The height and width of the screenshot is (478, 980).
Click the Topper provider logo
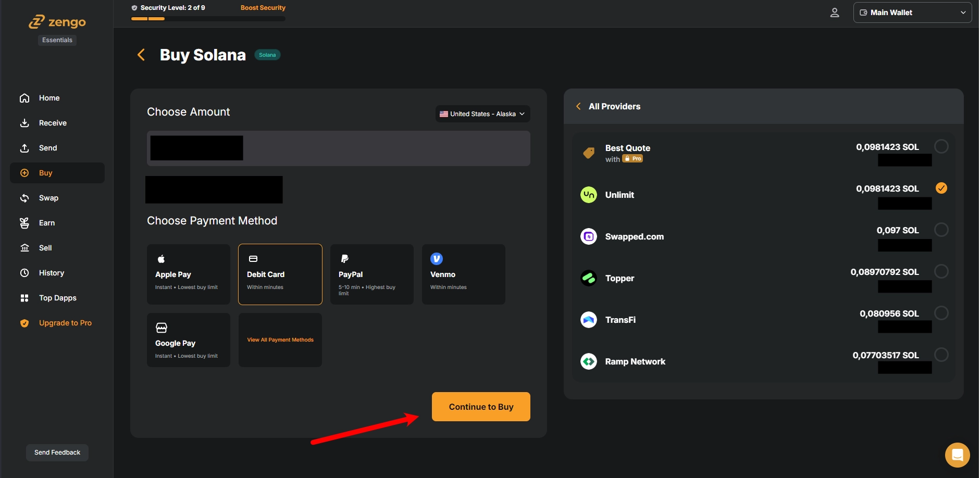click(589, 278)
